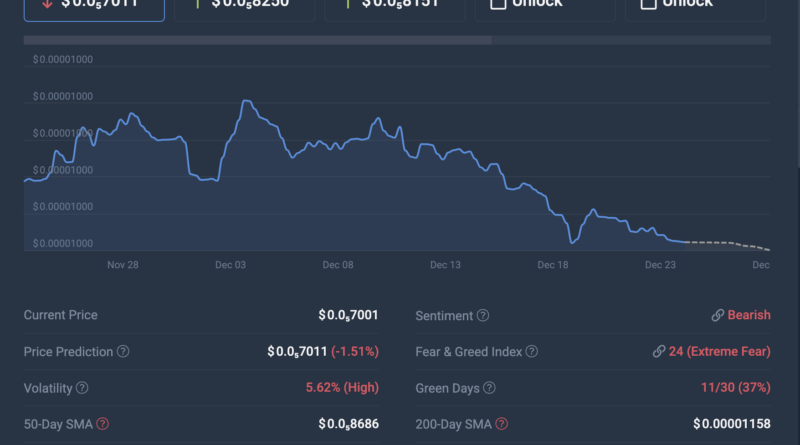This screenshot has width=800, height=445.
Task: Click the lock icon on the left Unlock card
Action: tap(497, 4)
